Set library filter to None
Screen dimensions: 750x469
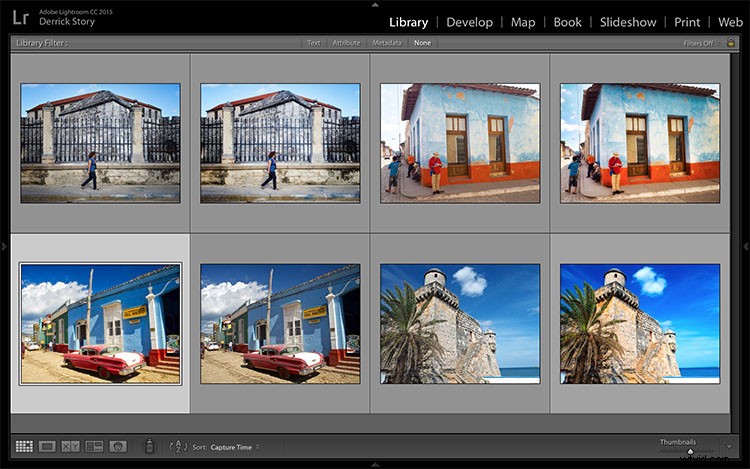(422, 43)
